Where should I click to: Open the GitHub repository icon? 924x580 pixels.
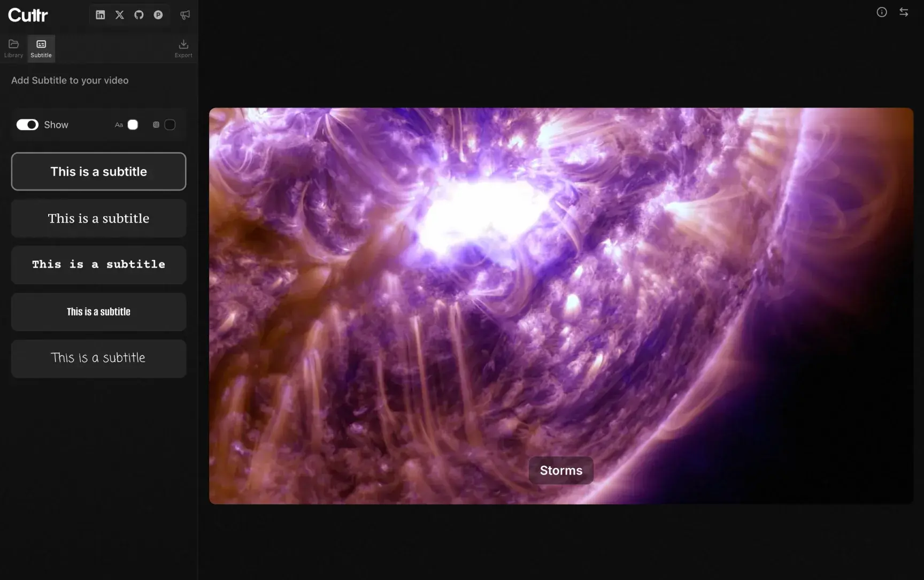click(138, 14)
